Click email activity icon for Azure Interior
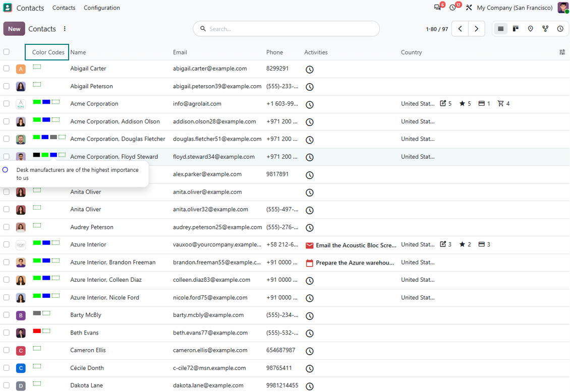The height and width of the screenshot is (392, 570). [x=309, y=246]
